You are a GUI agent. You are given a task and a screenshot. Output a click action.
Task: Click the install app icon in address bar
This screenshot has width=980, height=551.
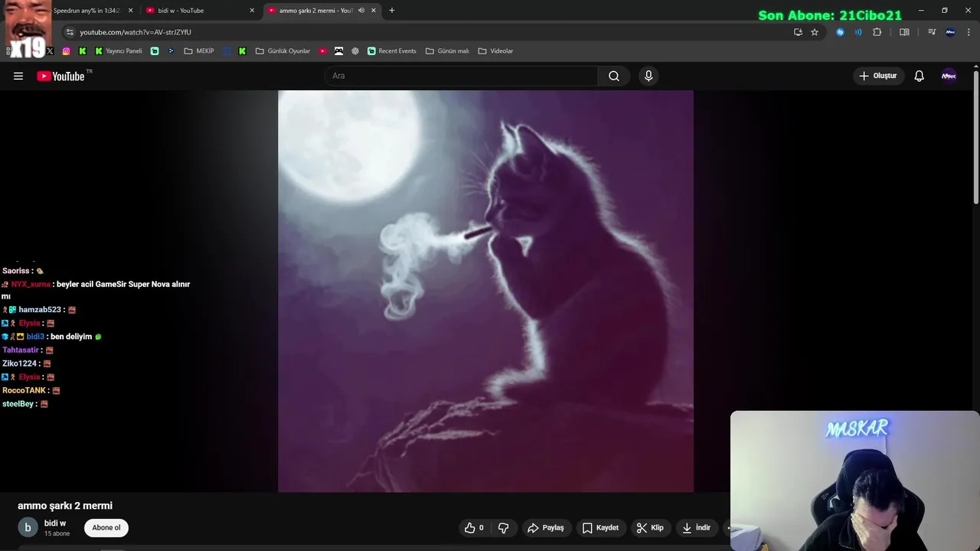coord(798,32)
